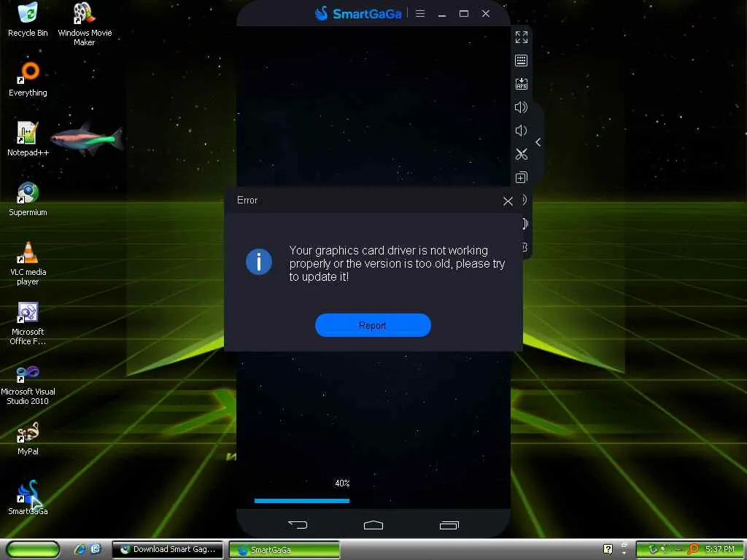
Task: Tap the Android home navigation button
Action: pos(373,525)
